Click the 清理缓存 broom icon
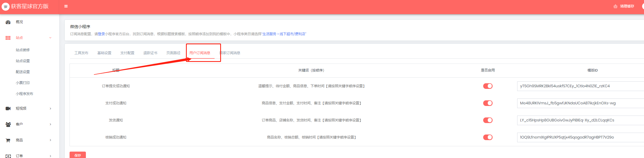 point(615,6)
